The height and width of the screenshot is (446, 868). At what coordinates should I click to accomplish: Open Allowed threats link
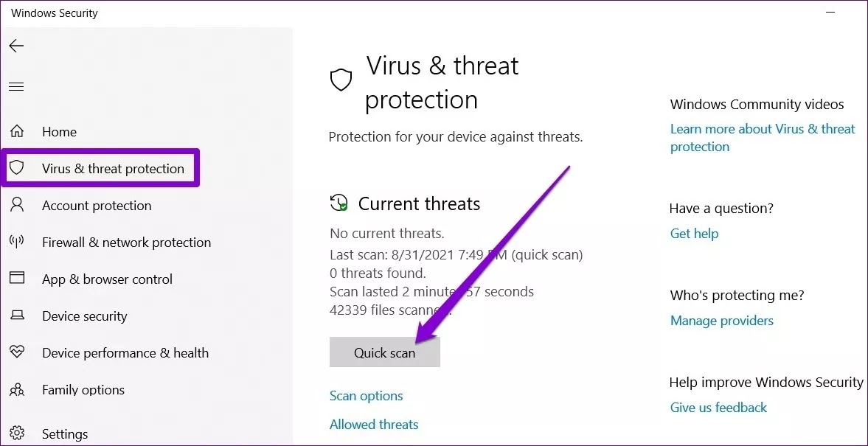pyautogui.click(x=374, y=425)
